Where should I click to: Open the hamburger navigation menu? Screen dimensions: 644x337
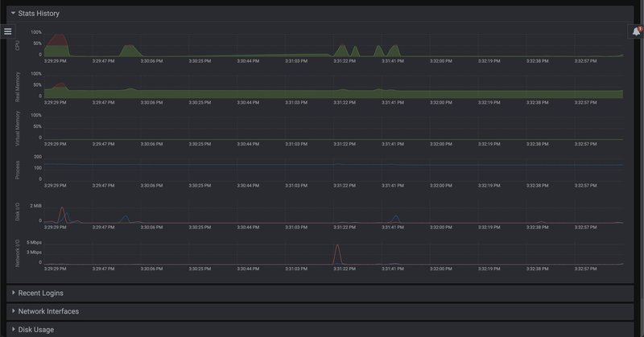pos(8,31)
